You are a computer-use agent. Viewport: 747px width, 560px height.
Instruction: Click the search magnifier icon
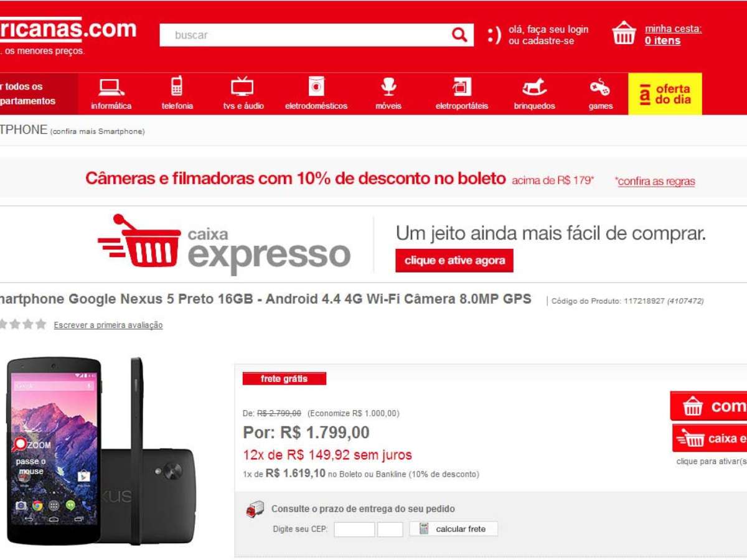459,35
